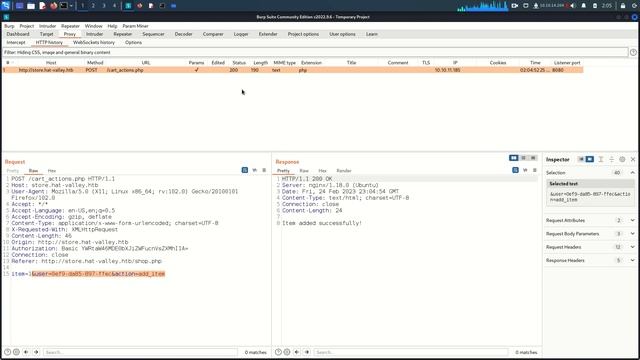Close the Inspector panel

[633, 159]
